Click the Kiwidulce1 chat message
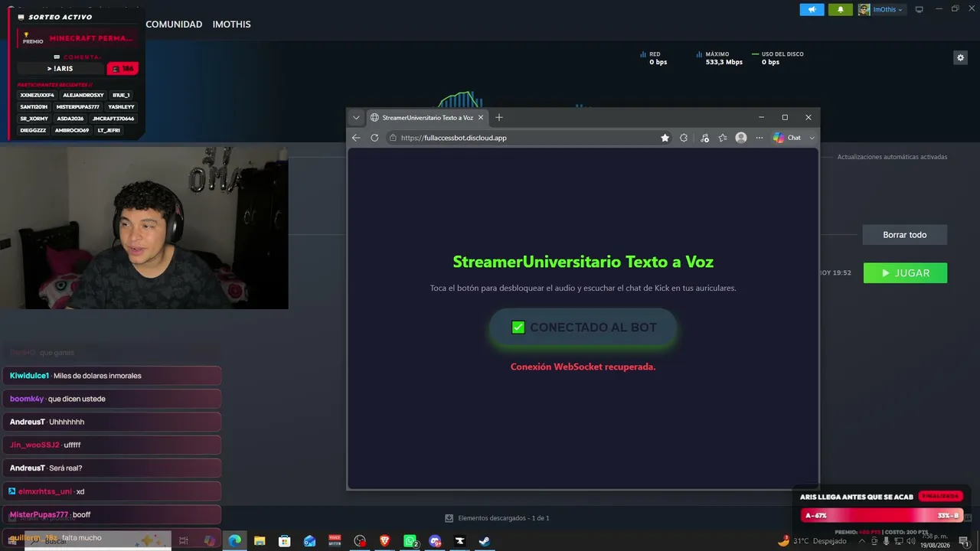The width and height of the screenshot is (980, 551). coord(112,376)
